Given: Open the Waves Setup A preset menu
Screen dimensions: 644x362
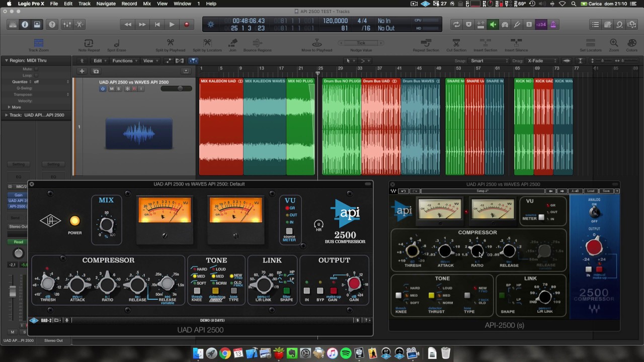Looking at the screenshot, I should [483, 191].
